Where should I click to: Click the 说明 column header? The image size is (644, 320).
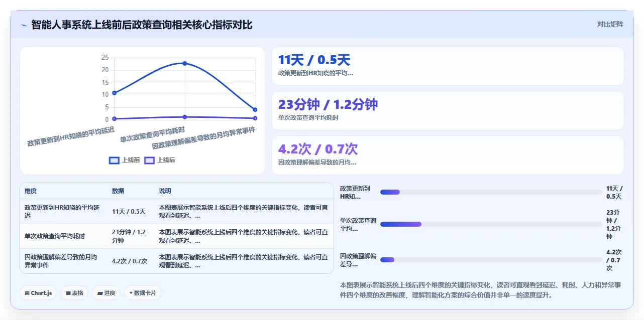[165, 191]
